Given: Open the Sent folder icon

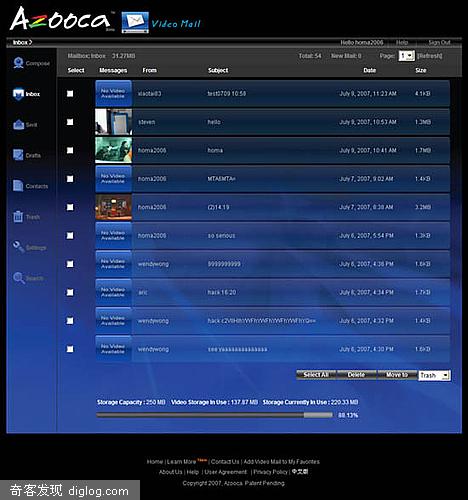Looking at the screenshot, I should click(x=19, y=125).
